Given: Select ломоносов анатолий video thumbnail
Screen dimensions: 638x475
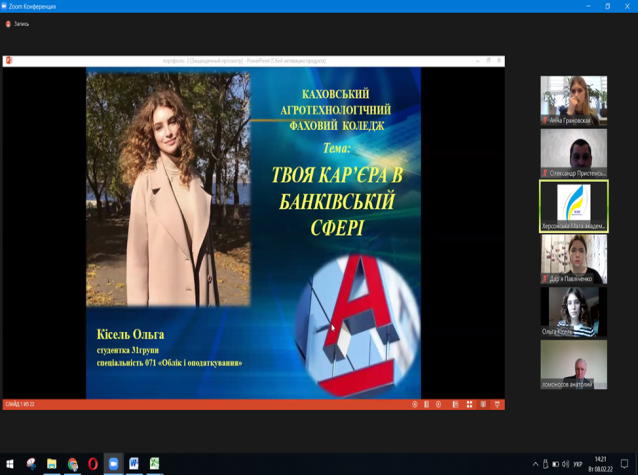Looking at the screenshot, I should click(x=574, y=365).
